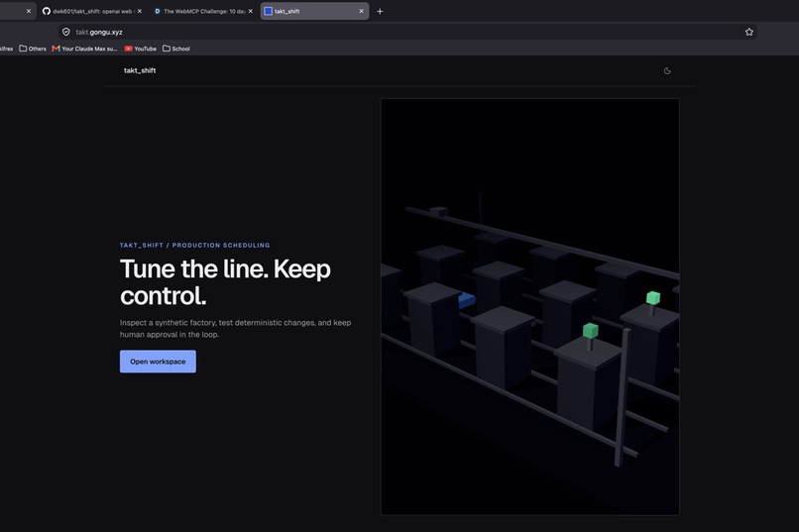Close the takt_shift browser tab
Viewport: 799px width, 532px height.
[361, 11]
